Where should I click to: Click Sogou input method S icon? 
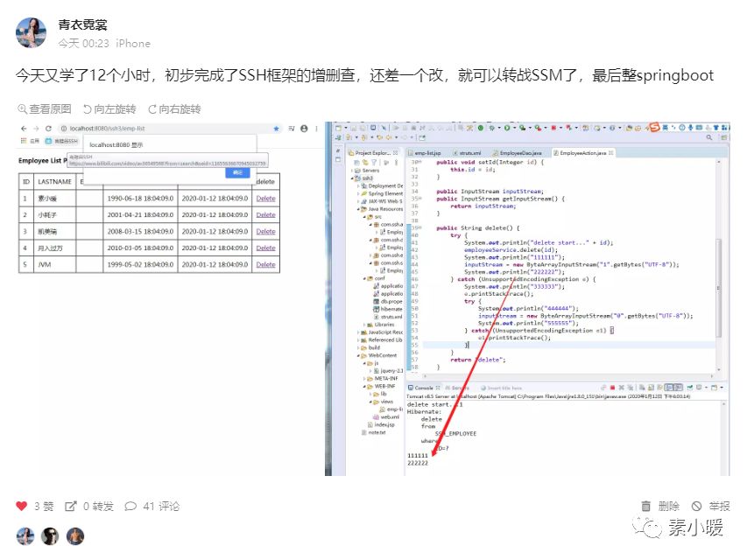(x=654, y=127)
